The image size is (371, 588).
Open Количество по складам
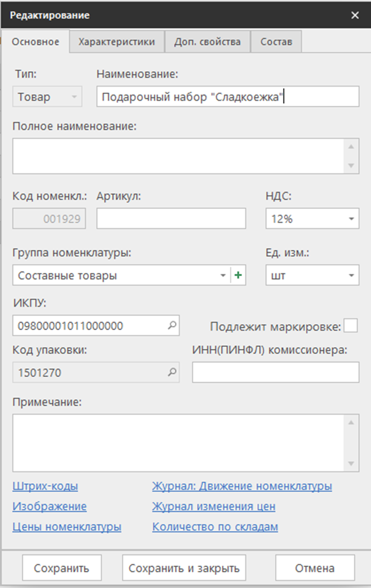(215, 527)
